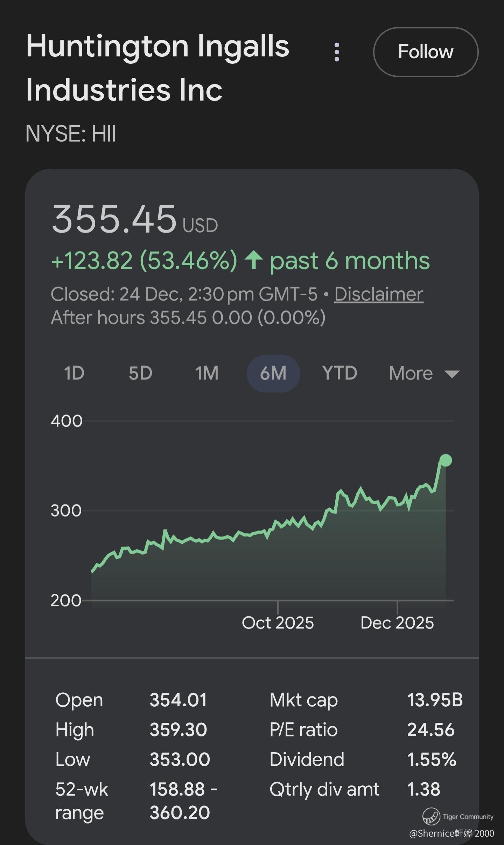Click the green up arrow icon
Viewport: 504px width, 845px height.
coord(254,260)
